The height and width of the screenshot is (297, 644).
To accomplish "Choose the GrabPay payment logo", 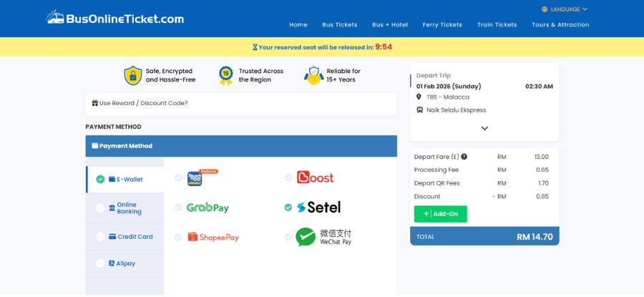I will 208,208.
